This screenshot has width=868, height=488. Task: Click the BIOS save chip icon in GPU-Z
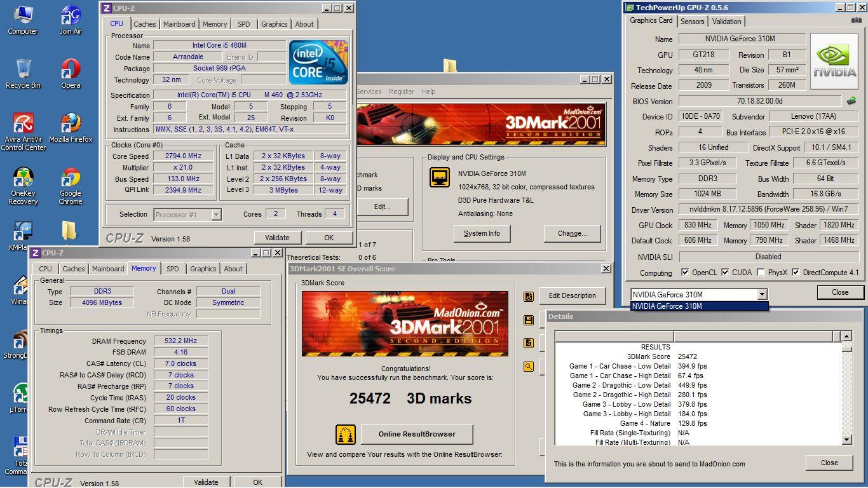[851, 101]
